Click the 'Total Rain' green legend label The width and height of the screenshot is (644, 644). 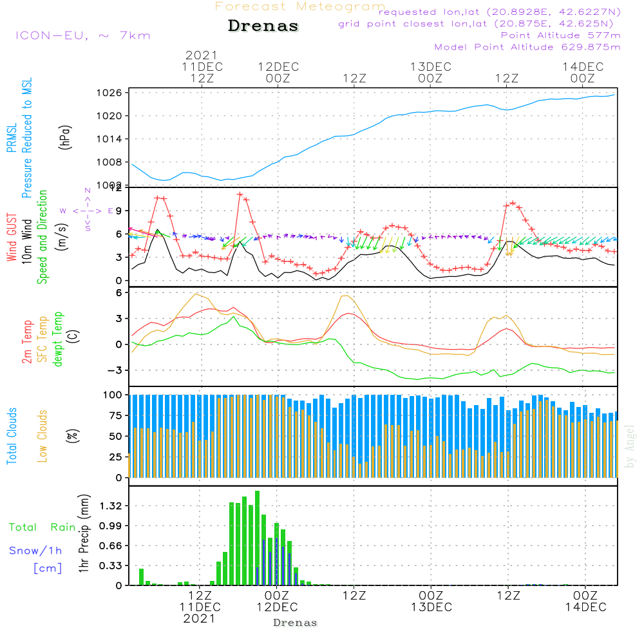point(43,527)
